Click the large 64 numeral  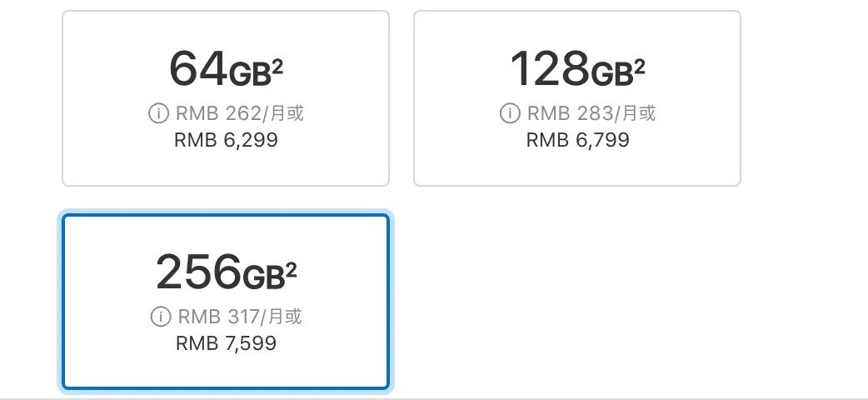tap(197, 68)
